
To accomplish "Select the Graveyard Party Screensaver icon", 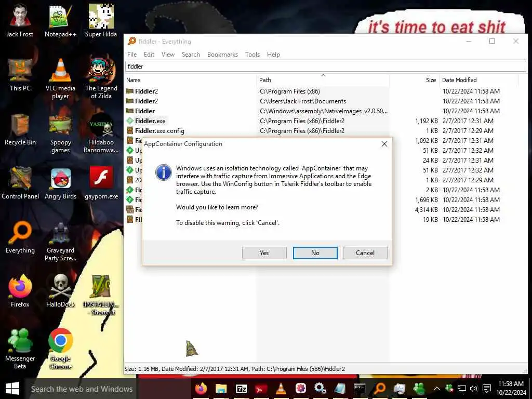I will 60,241.
